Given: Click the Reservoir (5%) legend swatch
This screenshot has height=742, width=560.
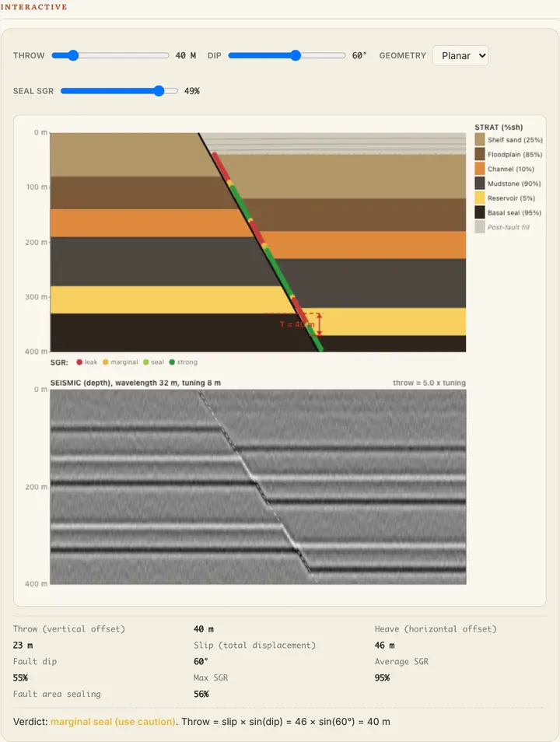Looking at the screenshot, I should (x=480, y=198).
